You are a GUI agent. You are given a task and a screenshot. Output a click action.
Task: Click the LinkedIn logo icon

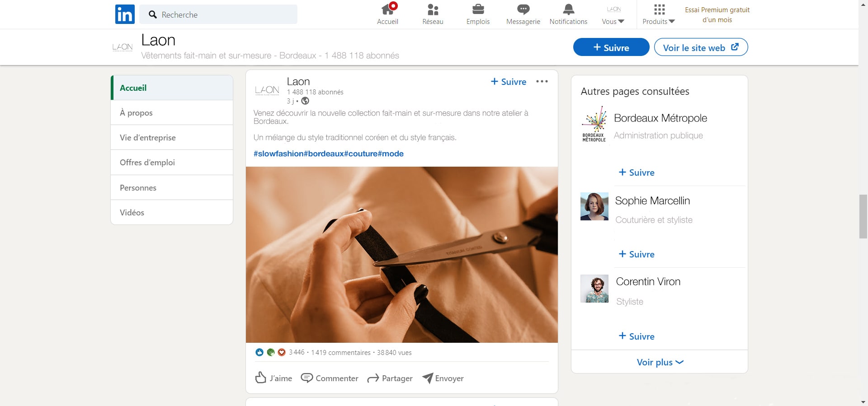click(125, 14)
